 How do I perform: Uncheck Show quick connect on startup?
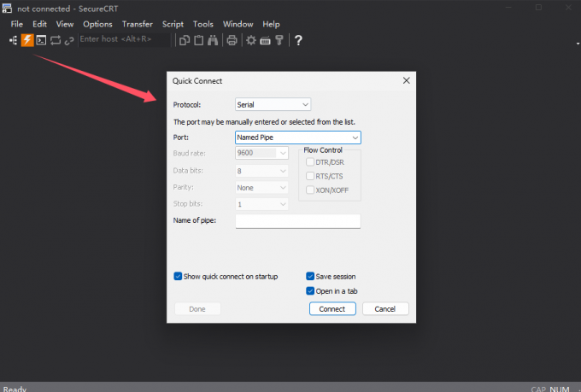(x=178, y=277)
